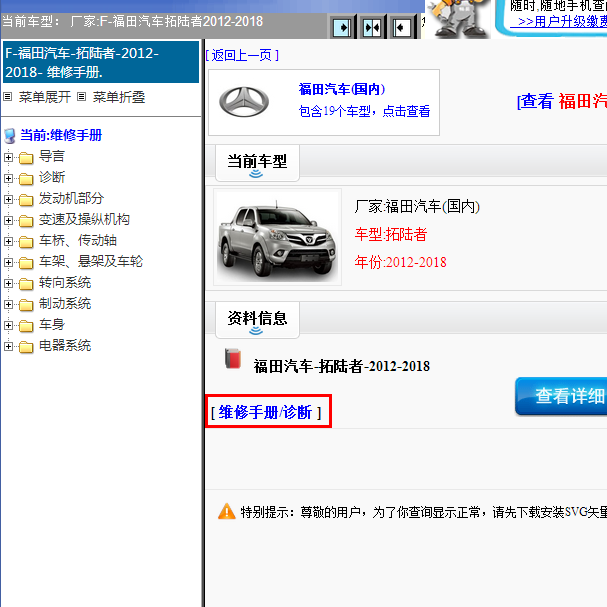Expand the 制动系统 tree node

pyautogui.click(x=8, y=304)
